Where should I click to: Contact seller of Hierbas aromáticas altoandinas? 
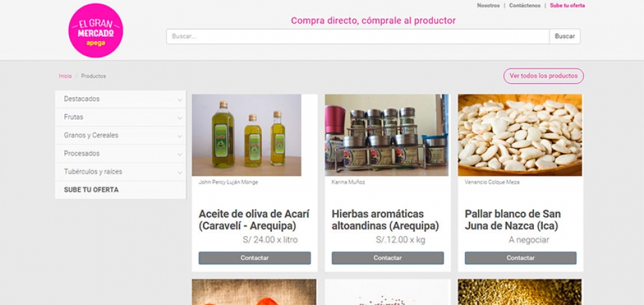(x=388, y=258)
